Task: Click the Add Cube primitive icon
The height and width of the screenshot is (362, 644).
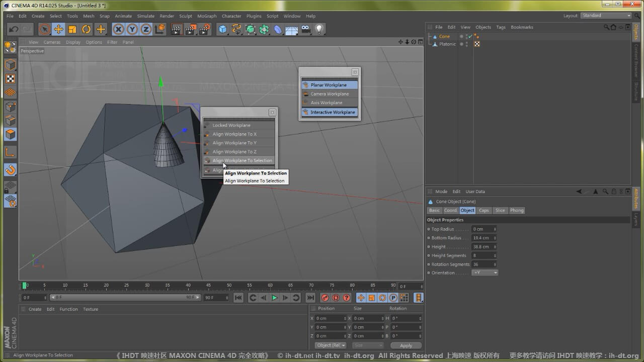Action: click(x=223, y=29)
